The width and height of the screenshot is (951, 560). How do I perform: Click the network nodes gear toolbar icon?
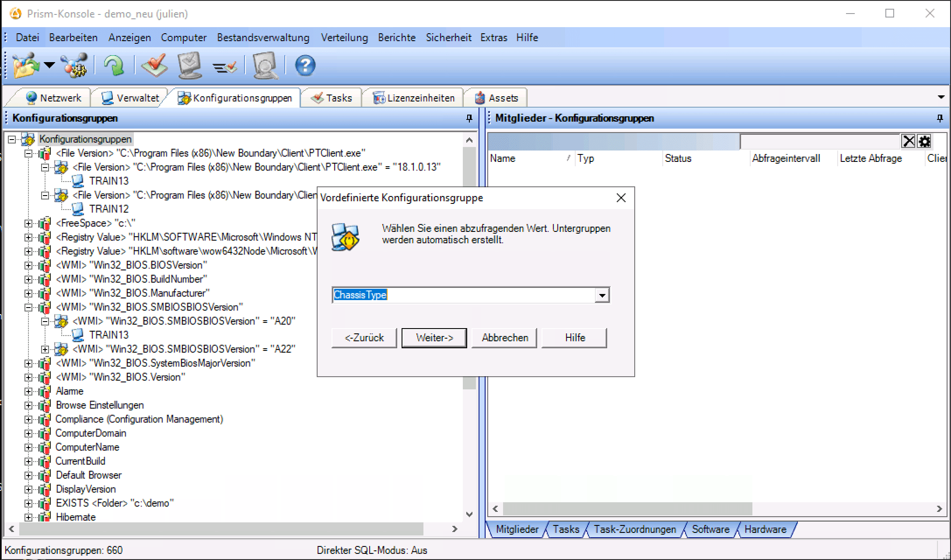pos(74,66)
